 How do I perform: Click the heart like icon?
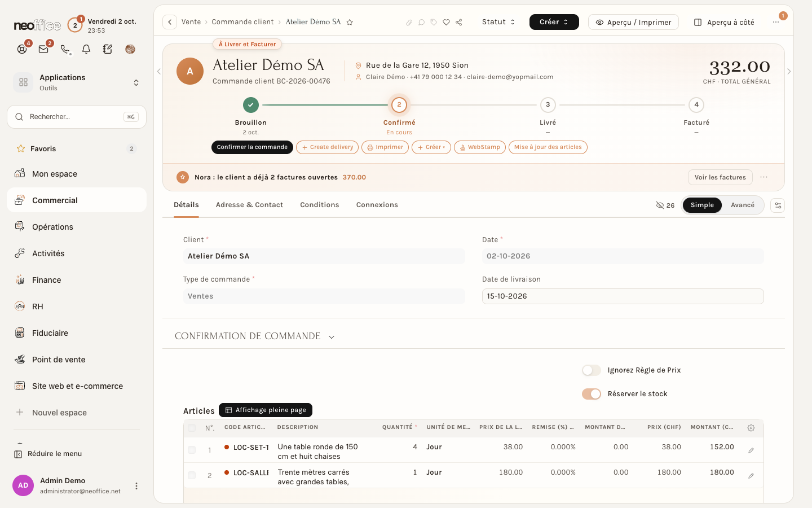(x=446, y=23)
